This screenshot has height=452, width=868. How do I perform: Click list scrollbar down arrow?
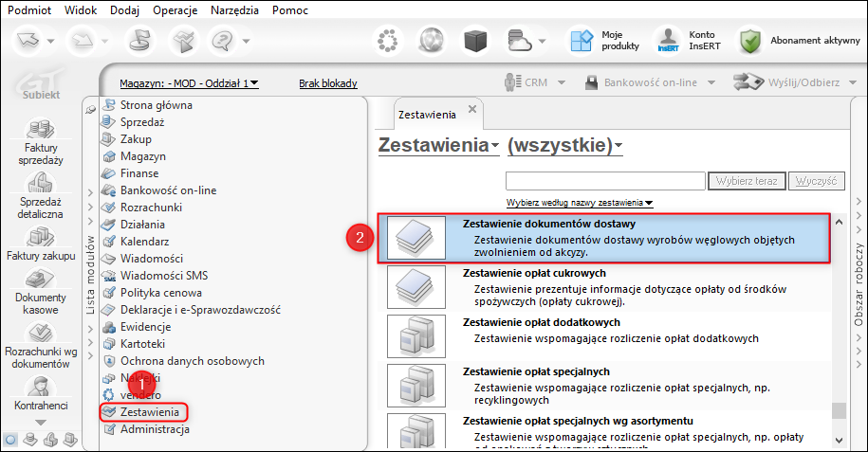click(x=839, y=441)
